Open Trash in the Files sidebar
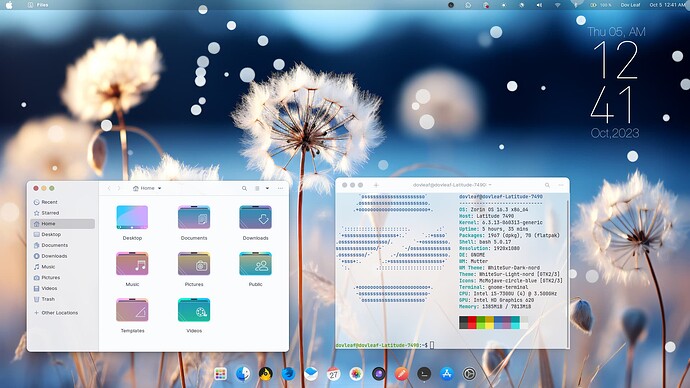The height and width of the screenshot is (388, 690). point(62,299)
